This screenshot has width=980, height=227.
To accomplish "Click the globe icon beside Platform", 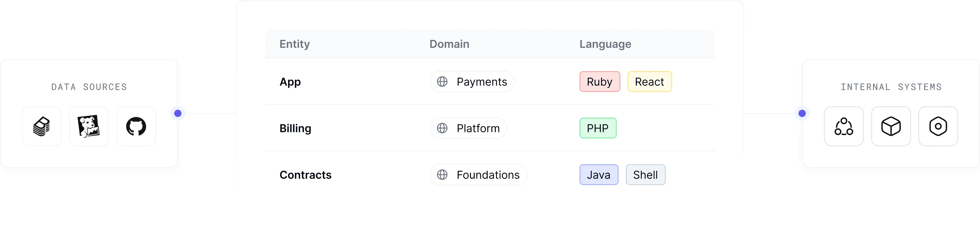I will coord(442,128).
